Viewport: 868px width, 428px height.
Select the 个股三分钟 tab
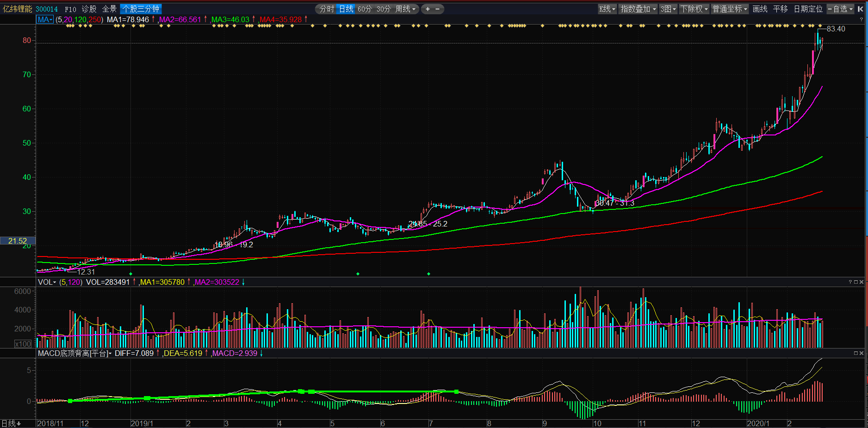click(x=141, y=9)
